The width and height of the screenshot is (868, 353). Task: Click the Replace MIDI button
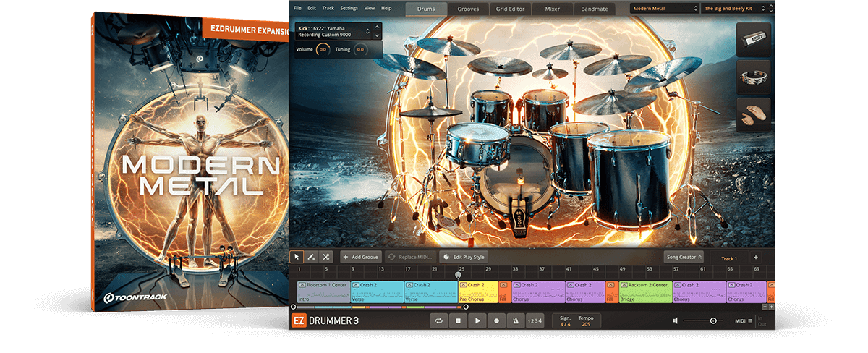pyautogui.click(x=412, y=257)
